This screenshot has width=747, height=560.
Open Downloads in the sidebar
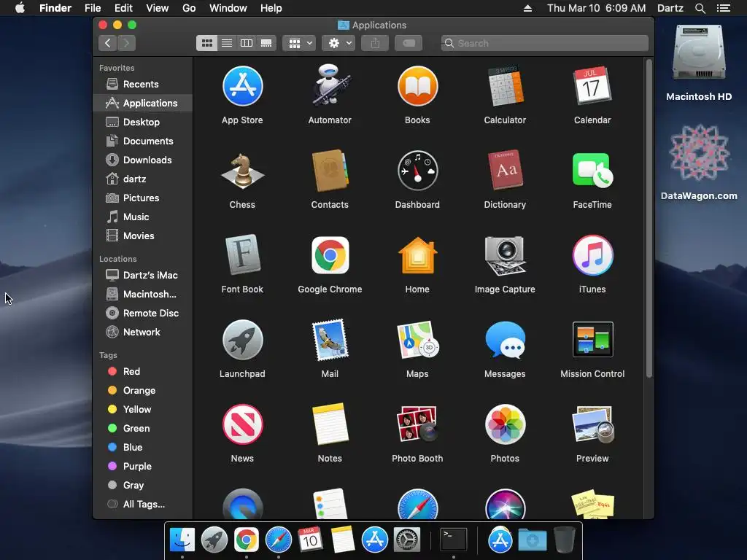click(143, 160)
